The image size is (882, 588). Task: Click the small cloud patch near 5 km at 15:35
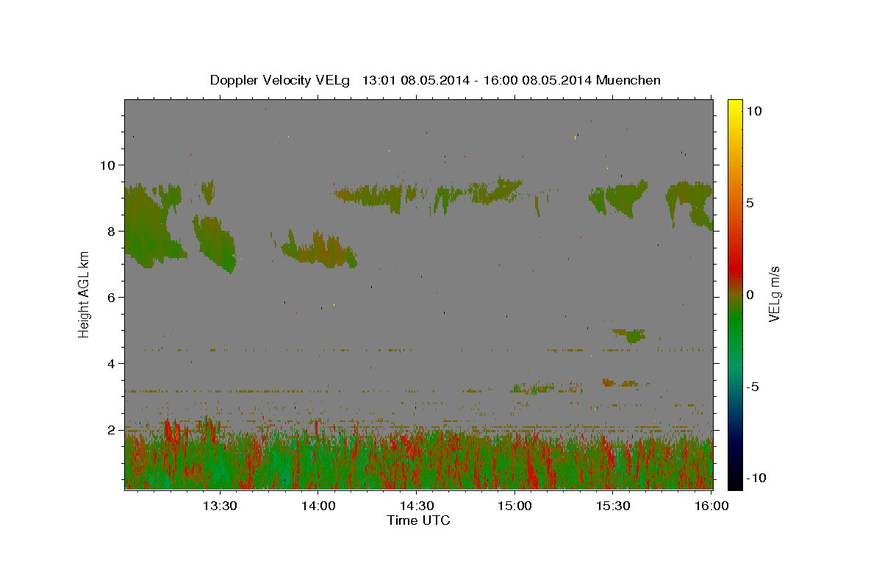click(630, 334)
